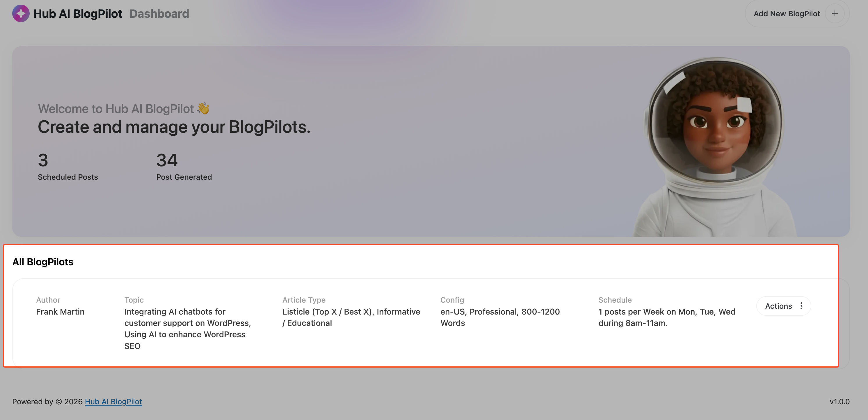Click the Create and manage your BlogPilots headline
Image resolution: width=868 pixels, height=420 pixels.
pyautogui.click(x=174, y=127)
